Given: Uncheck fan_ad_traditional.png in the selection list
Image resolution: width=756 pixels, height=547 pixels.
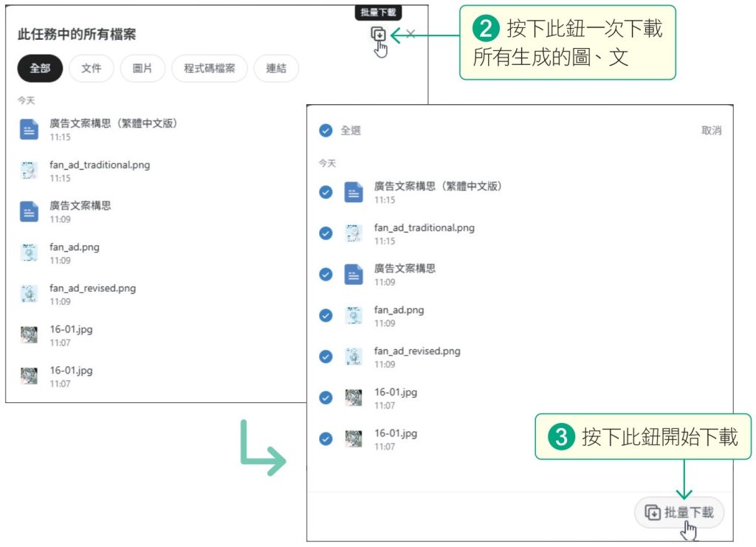Looking at the screenshot, I should [325, 233].
